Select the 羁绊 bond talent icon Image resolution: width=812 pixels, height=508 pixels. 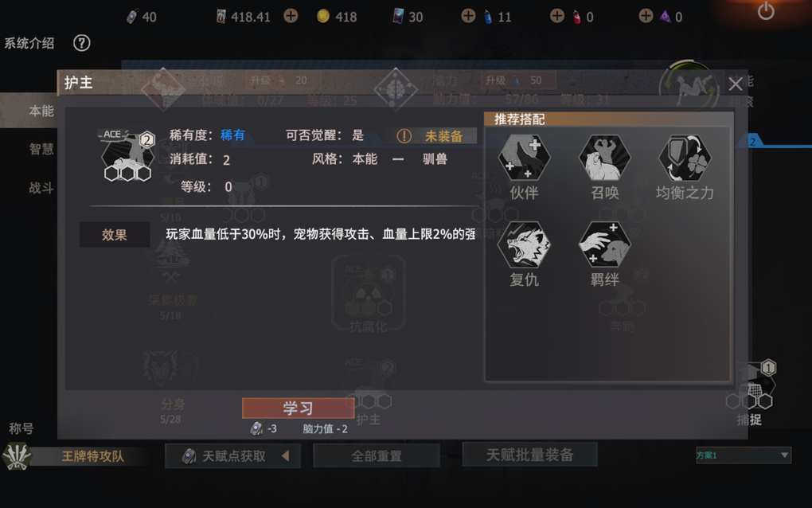click(604, 244)
